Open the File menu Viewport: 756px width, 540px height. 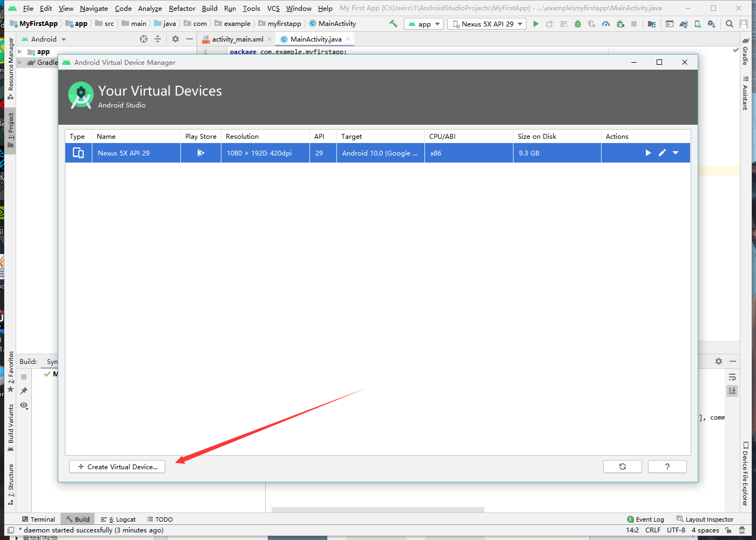click(28, 8)
